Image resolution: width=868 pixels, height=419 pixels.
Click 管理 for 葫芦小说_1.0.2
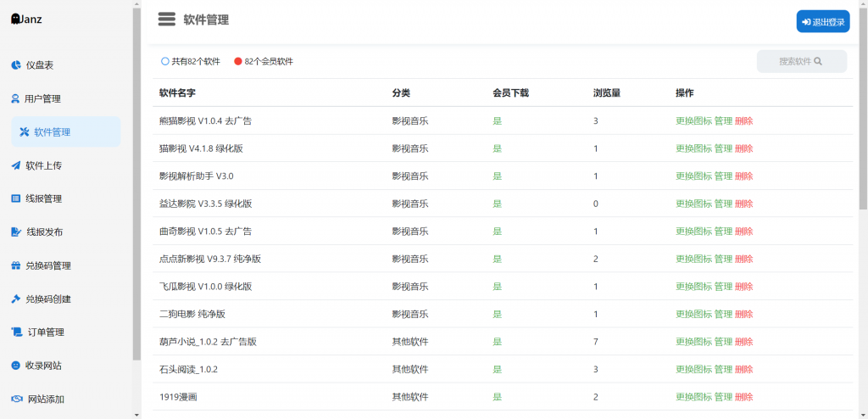(x=723, y=342)
